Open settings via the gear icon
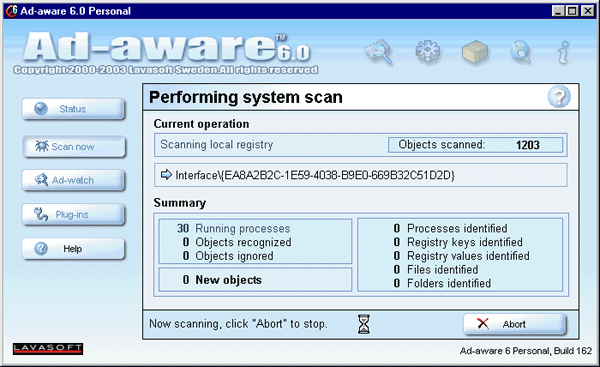The image size is (600, 367). [x=427, y=51]
